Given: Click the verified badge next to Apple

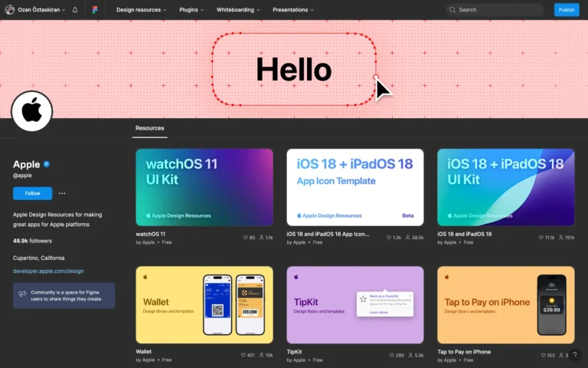Looking at the screenshot, I should [47, 165].
